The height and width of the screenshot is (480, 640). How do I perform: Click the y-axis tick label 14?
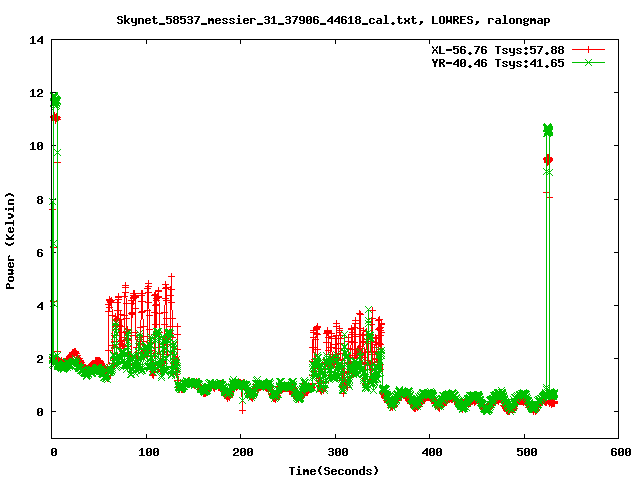(37, 40)
